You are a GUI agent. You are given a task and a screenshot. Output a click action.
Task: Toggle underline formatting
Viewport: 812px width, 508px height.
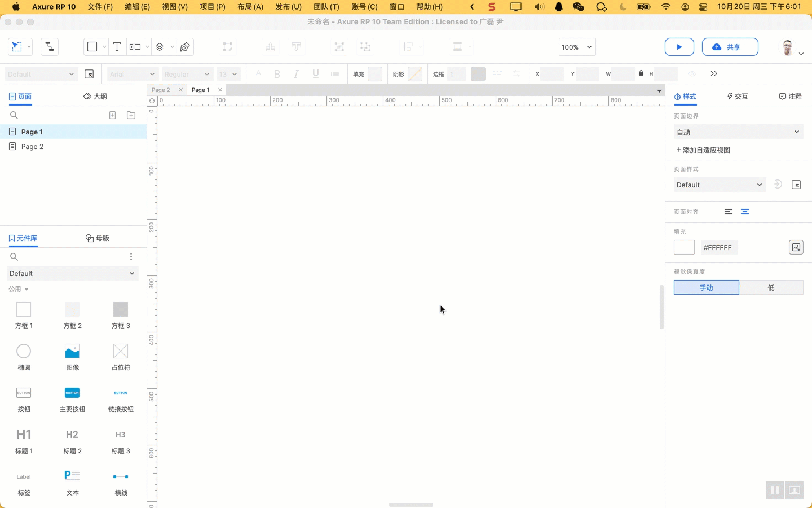(x=316, y=74)
